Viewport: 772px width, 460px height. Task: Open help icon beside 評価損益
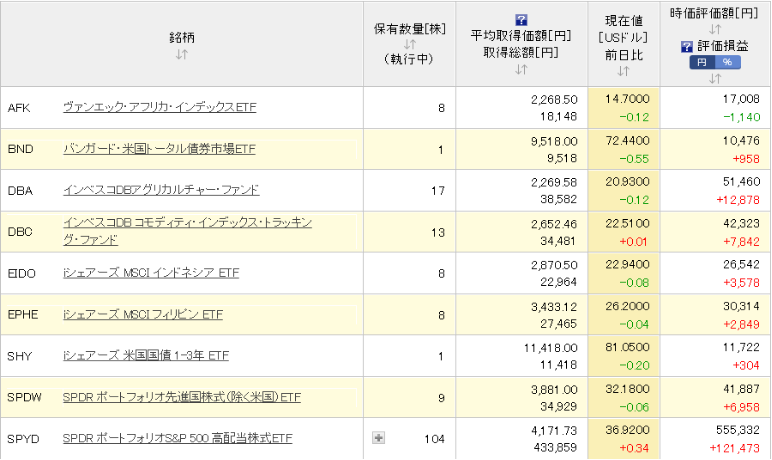click(687, 46)
